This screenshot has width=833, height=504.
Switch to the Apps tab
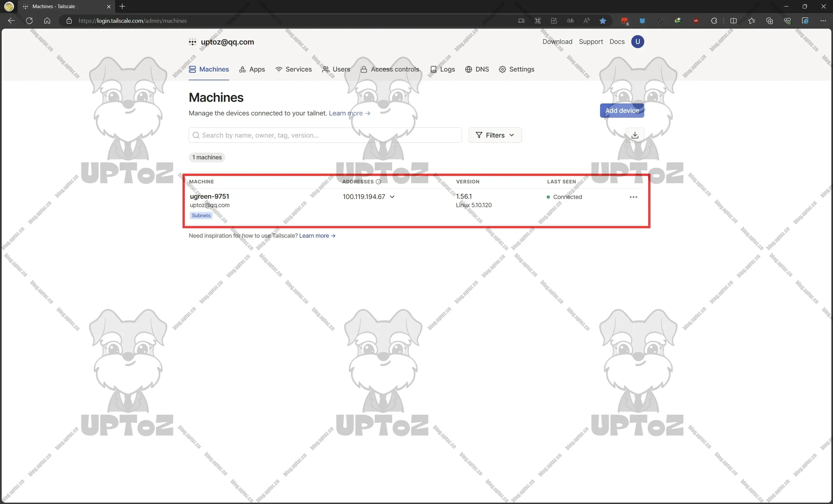pos(252,69)
